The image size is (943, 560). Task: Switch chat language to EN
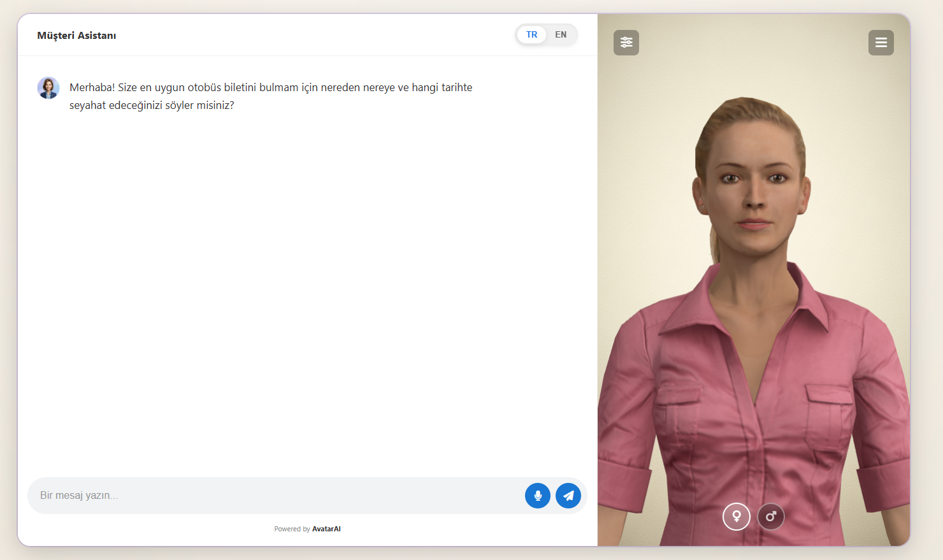(561, 34)
